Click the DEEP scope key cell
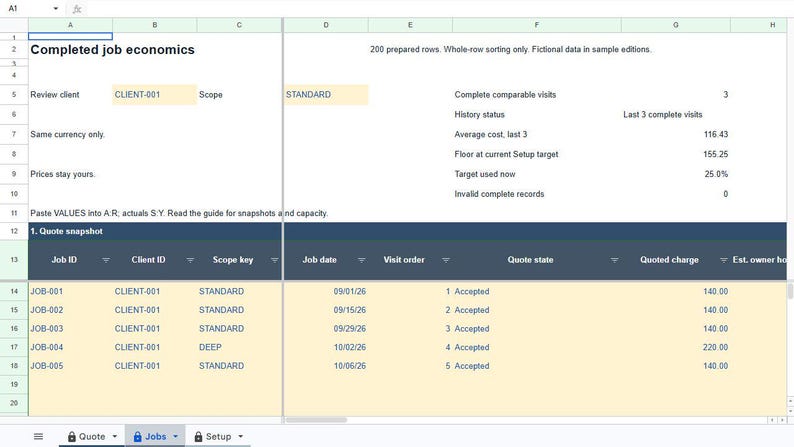The width and height of the screenshot is (794, 447). (x=239, y=347)
